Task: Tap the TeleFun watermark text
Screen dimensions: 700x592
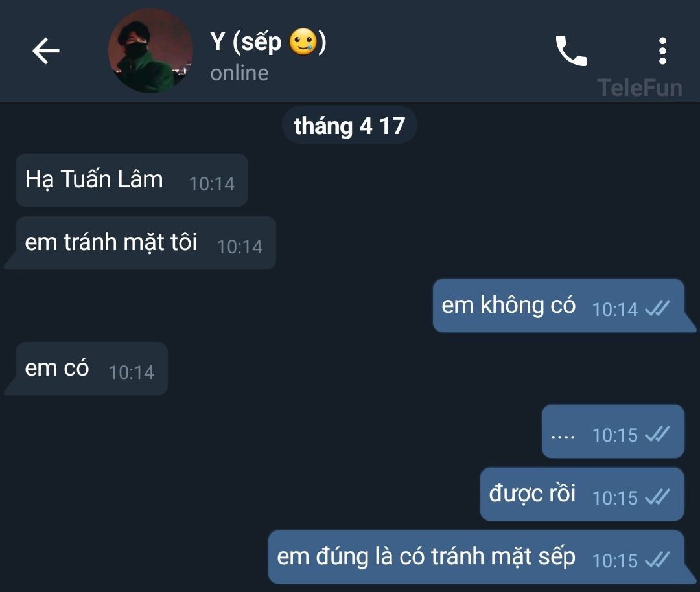Action: [640, 87]
